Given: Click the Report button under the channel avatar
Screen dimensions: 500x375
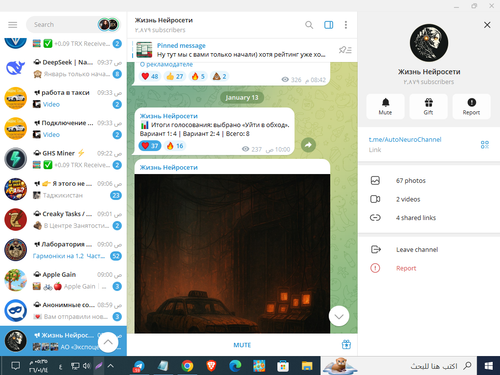Looking at the screenshot, I should [x=471, y=107].
